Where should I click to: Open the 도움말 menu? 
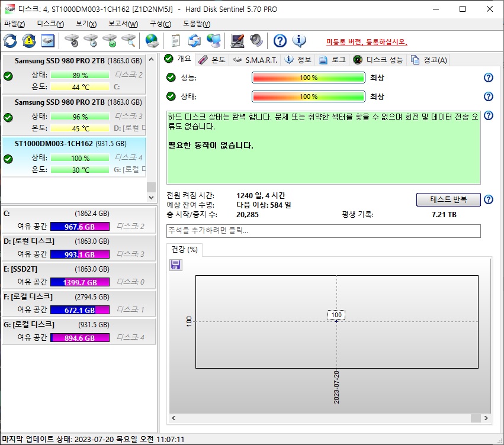[197, 24]
